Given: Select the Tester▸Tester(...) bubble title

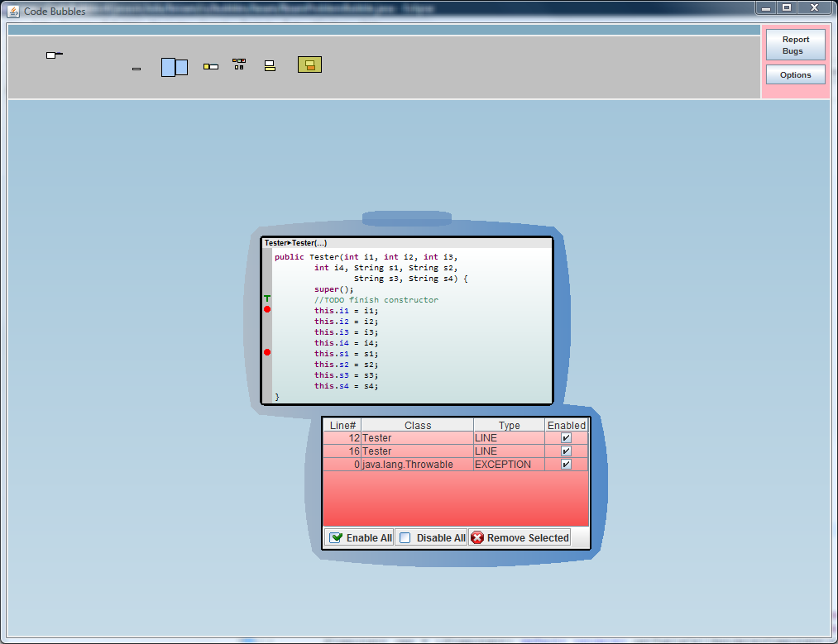Looking at the screenshot, I should click(x=295, y=243).
